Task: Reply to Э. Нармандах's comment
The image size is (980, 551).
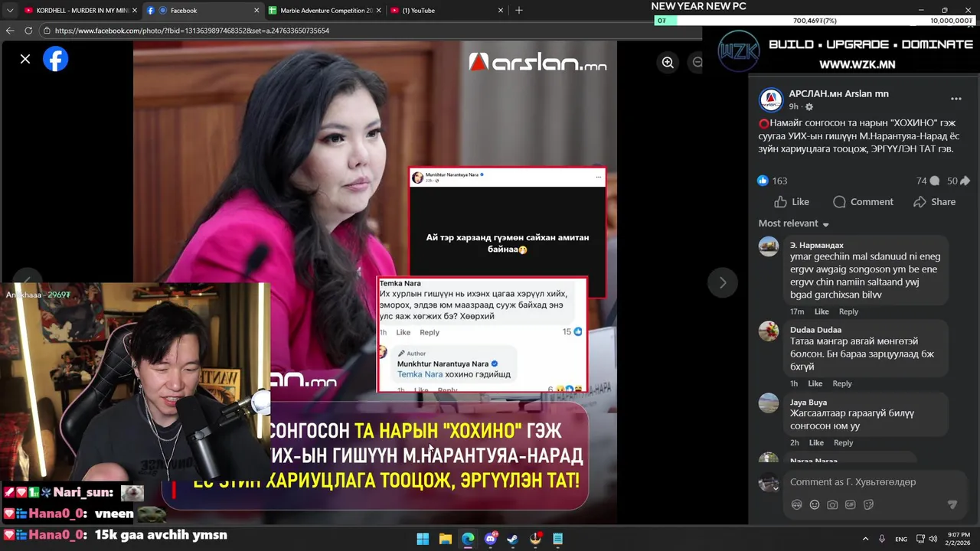Action: point(848,311)
